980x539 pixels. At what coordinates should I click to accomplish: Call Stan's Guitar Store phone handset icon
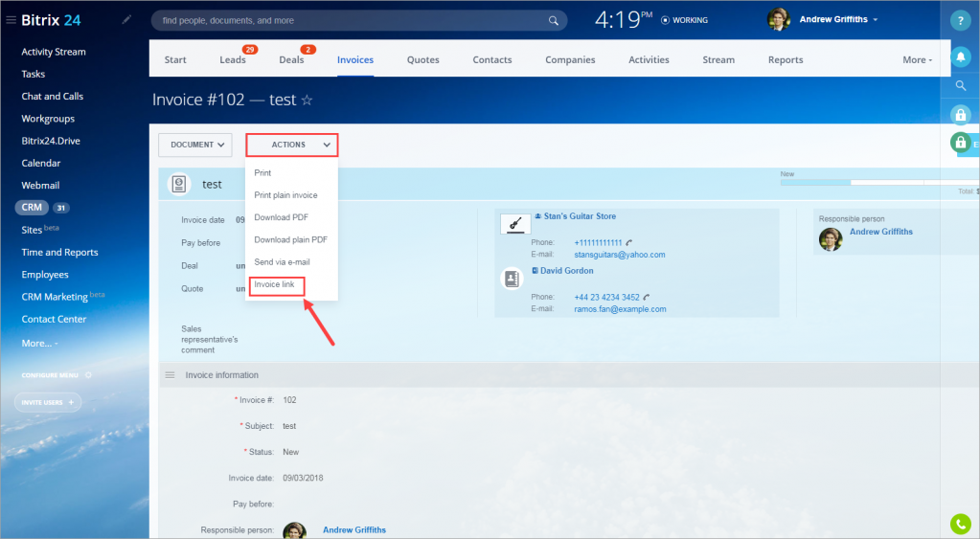point(628,242)
